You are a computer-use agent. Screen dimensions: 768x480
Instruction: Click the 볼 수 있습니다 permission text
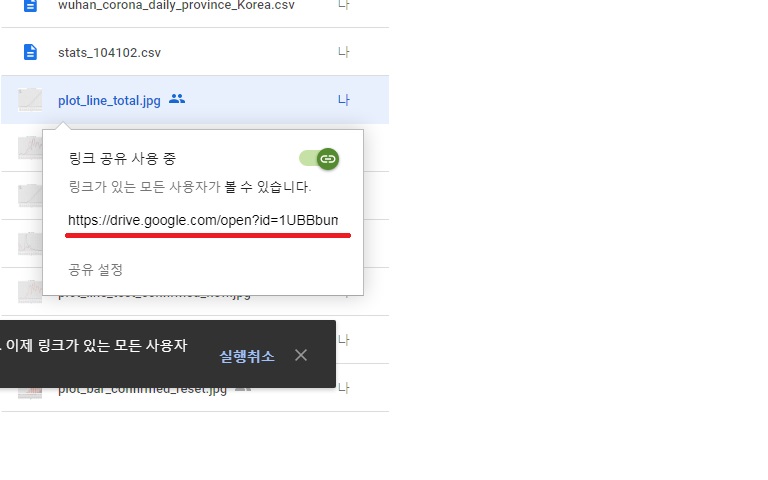point(267,187)
